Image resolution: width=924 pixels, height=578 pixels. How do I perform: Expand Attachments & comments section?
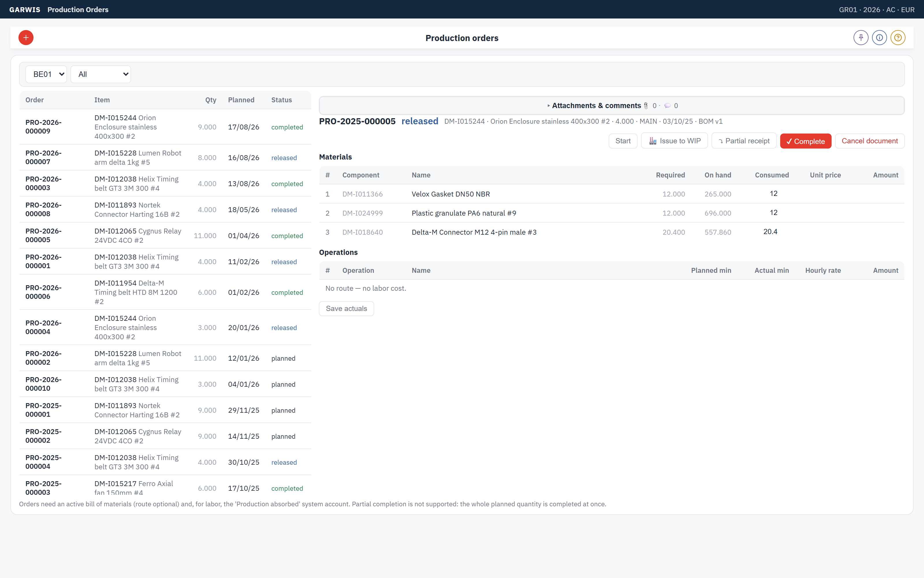pos(612,105)
